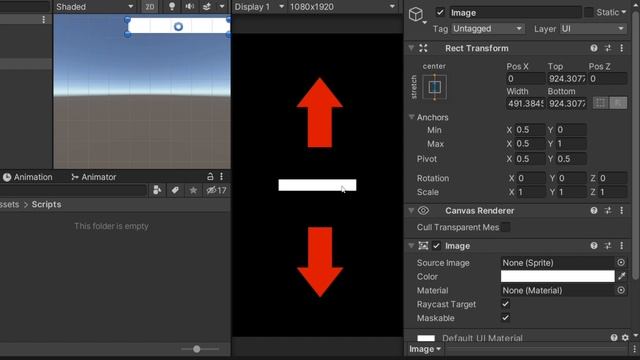Toggle blueprint mode button
This screenshot has width=640, height=360.
pos(600,103)
